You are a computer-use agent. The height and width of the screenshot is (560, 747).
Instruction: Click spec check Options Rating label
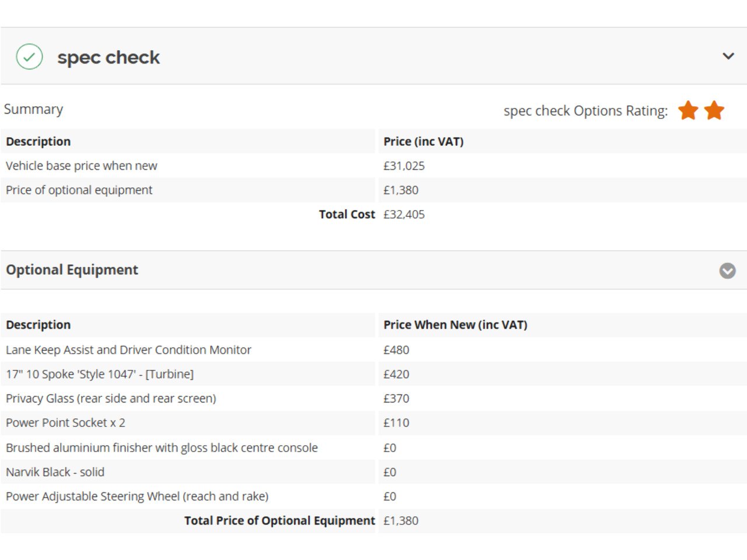click(585, 111)
